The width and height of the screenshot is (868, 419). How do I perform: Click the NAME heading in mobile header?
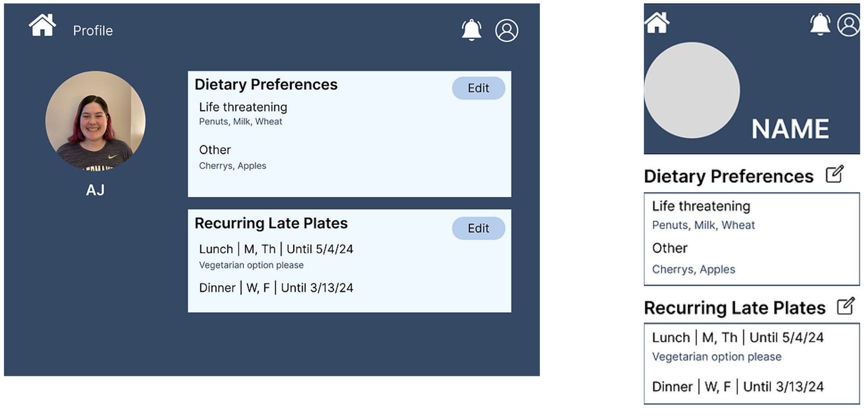click(790, 129)
